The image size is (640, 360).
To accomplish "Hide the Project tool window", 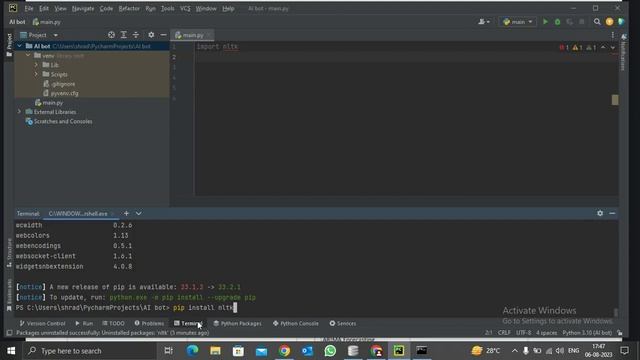I will (163, 35).
